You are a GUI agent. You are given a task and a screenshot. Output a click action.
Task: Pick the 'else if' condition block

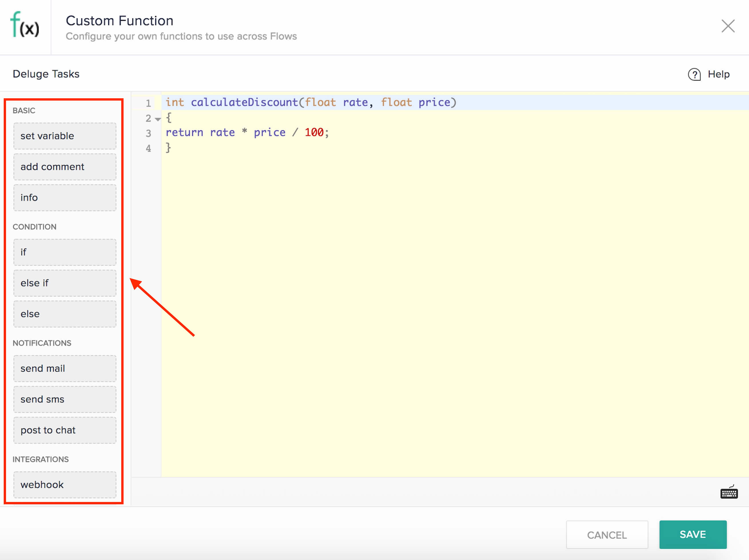pos(65,283)
